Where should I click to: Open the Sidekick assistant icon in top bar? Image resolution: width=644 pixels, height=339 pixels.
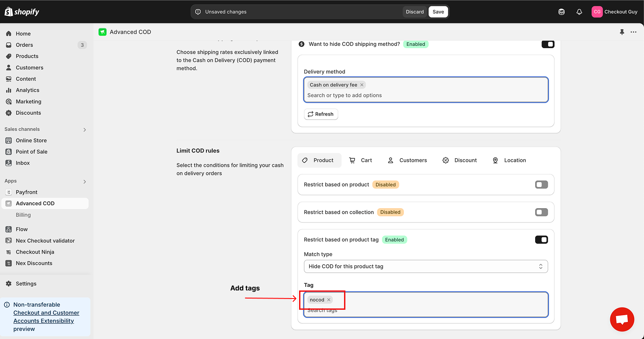point(562,12)
